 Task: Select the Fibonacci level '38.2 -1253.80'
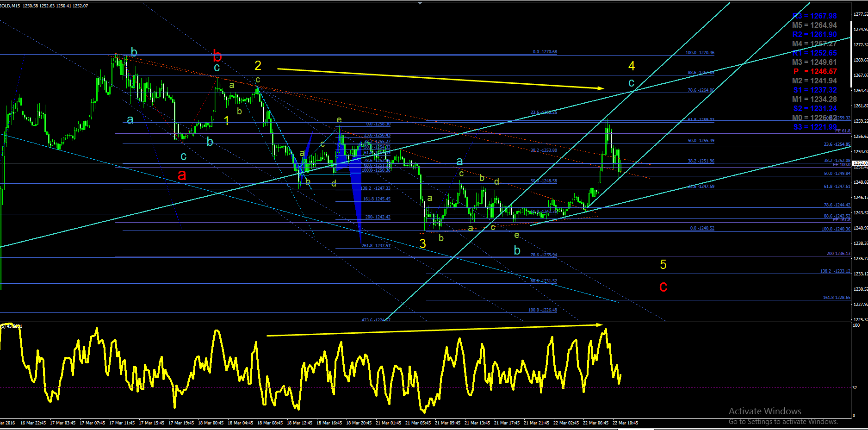[544, 150]
